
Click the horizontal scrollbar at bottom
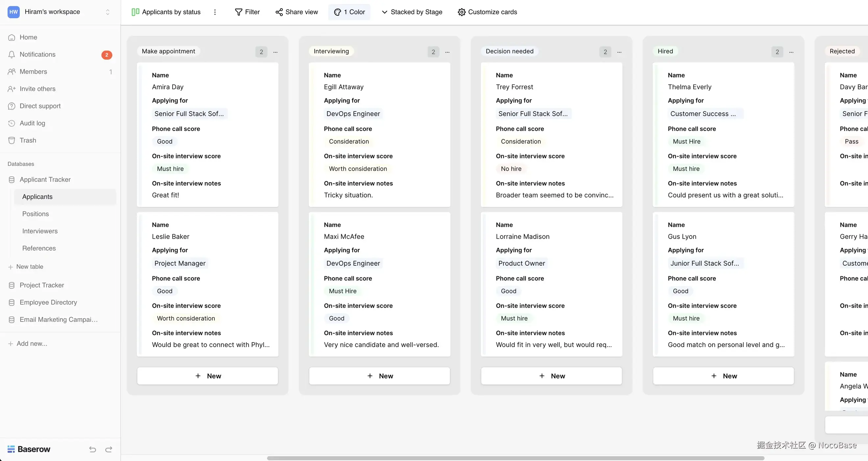tap(515, 458)
